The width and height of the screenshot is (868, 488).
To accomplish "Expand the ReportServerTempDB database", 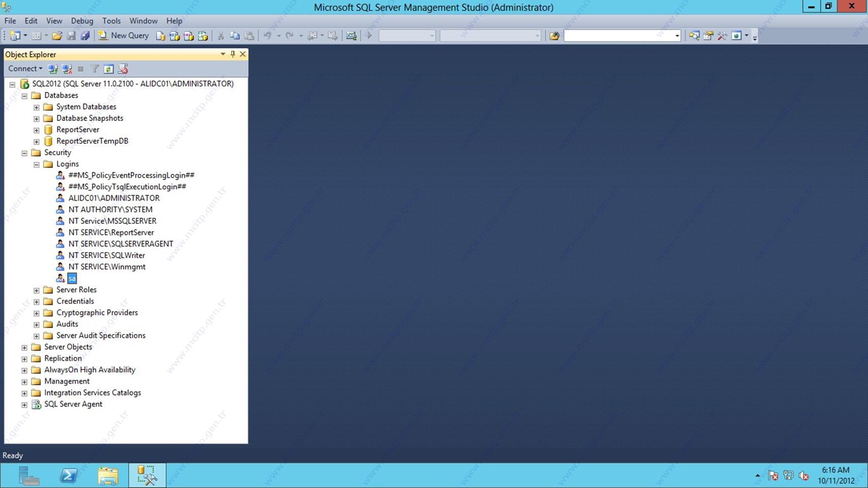I will click(x=37, y=141).
